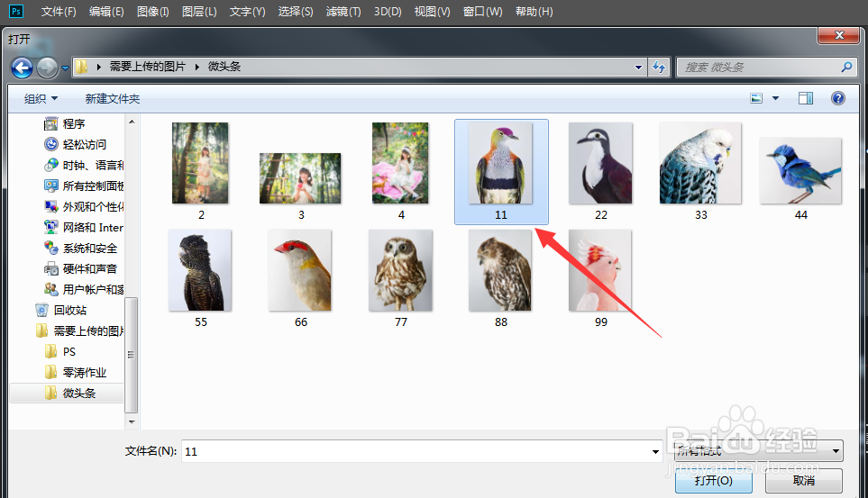Image resolution: width=868 pixels, height=498 pixels.
Task: Select the 网络和 Internet tree item
Action: click(93, 228)
